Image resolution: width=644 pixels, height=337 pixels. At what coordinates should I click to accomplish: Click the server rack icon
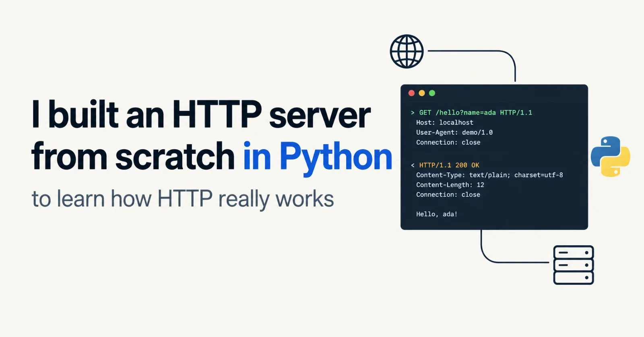click(x=574, y=265)
